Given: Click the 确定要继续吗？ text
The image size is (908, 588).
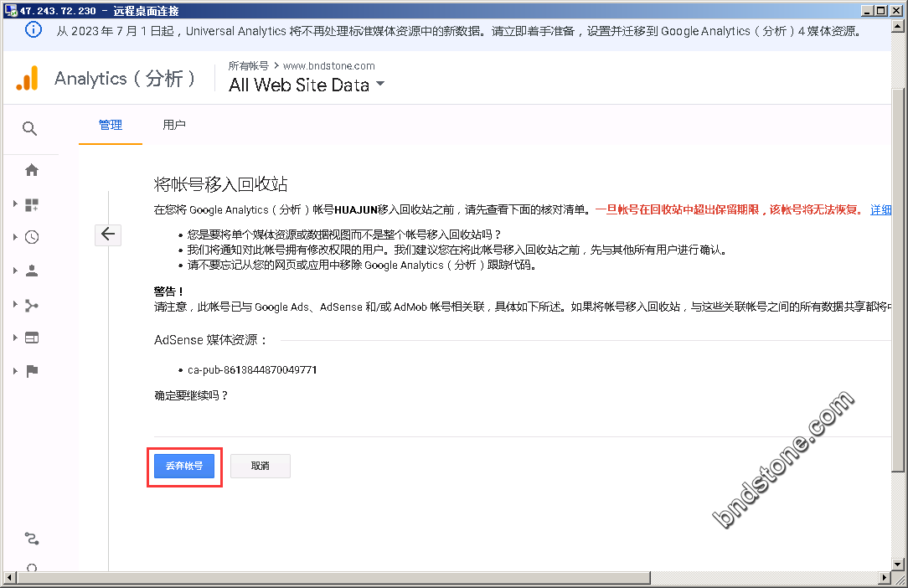Looking at the screenshot, I should point(192,395).
